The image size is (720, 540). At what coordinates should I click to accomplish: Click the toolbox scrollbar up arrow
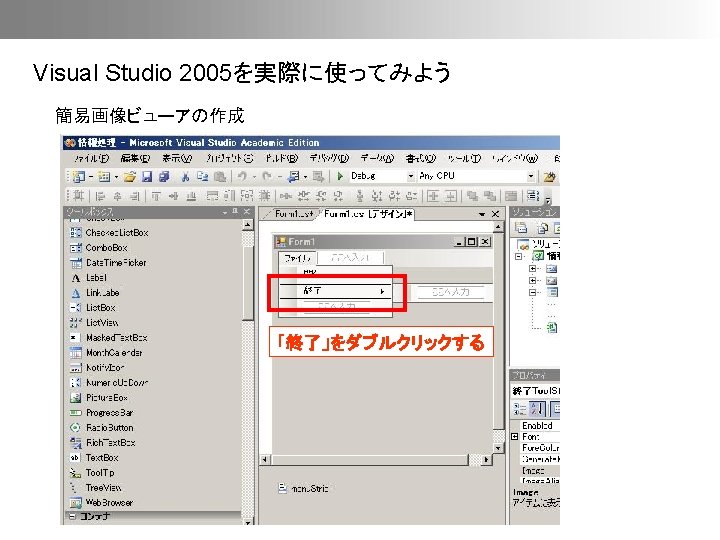(x=248, y=225)
